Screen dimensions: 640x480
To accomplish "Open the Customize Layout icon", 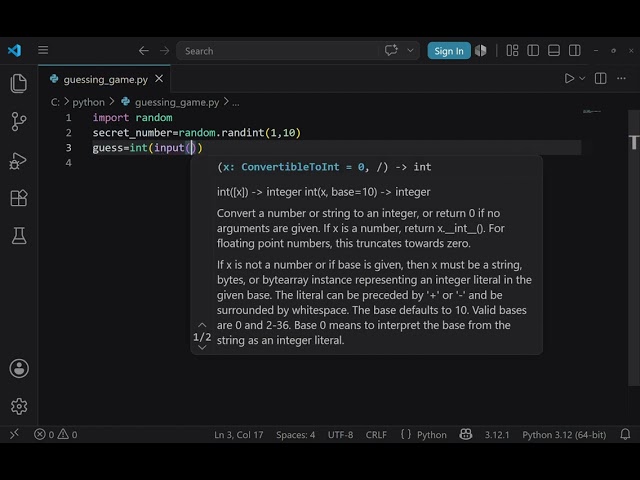I will point(512,51).
